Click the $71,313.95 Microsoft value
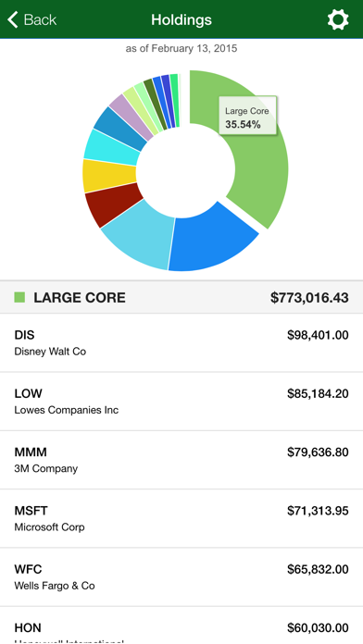The width and height of the screenshot is (363, 644). (x=318, y=511)
